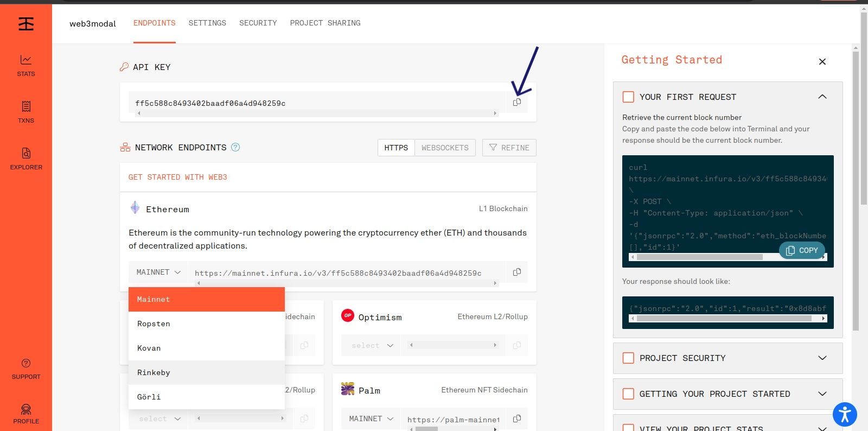Viewport: 868px width, 431px height.
Task: Open the Optimism select network dropdown
Action: point(372,345)
